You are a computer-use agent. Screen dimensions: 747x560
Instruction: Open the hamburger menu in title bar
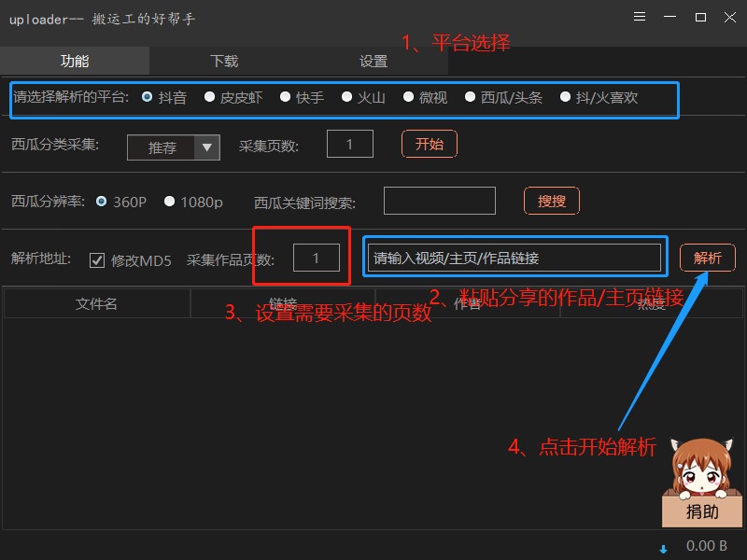(x=640, y=17)
